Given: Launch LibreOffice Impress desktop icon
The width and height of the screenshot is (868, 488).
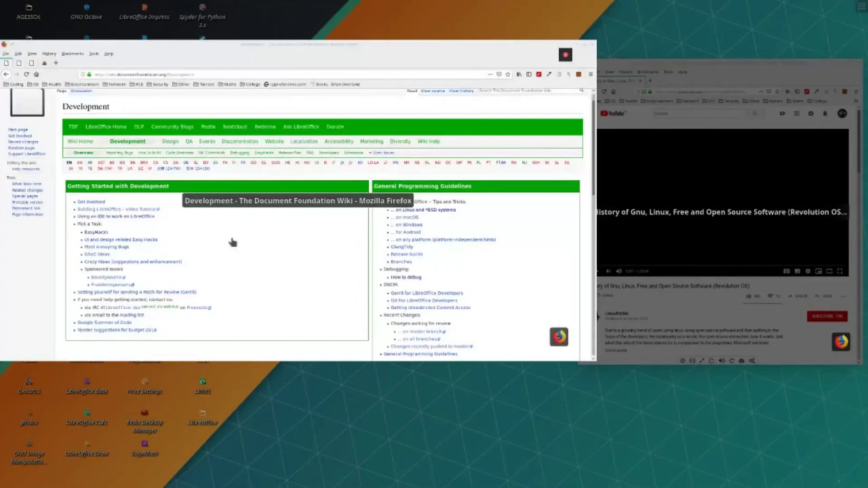Looking at the screenshot, I should [x=144, y=12].
